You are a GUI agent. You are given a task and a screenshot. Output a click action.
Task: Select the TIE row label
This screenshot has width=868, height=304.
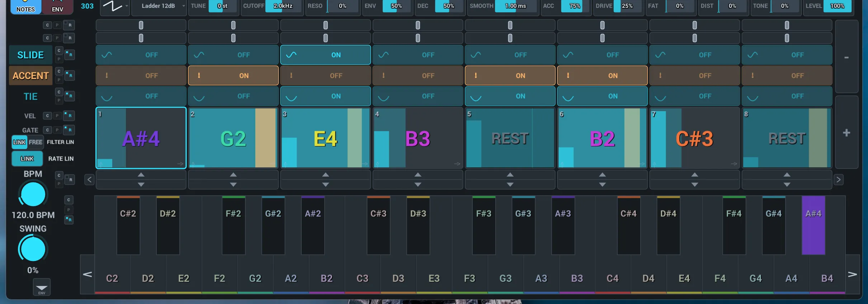[30, 96]
